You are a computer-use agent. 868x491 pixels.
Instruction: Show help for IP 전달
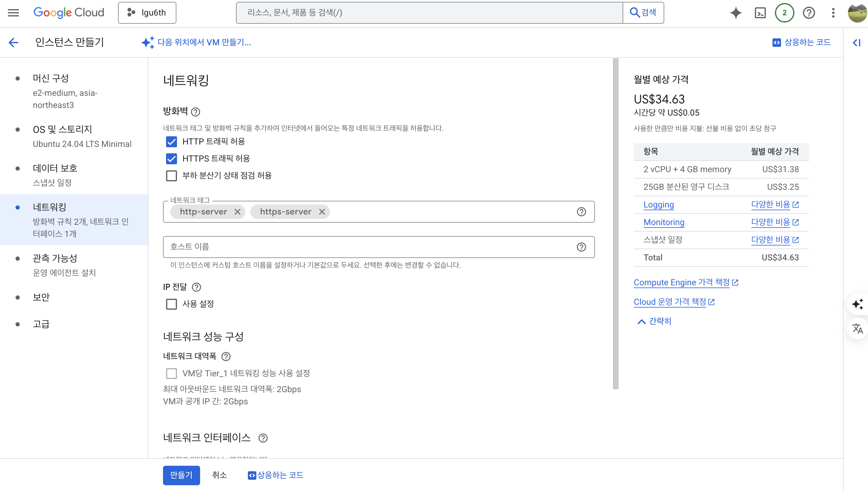coord(196,287)
